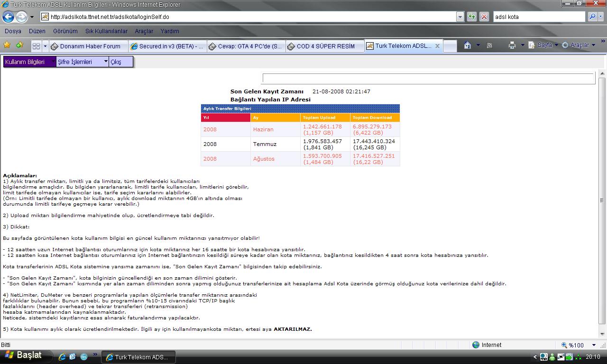
Task: Select the 'Haziran' month cell
Action: coord(275,129)
